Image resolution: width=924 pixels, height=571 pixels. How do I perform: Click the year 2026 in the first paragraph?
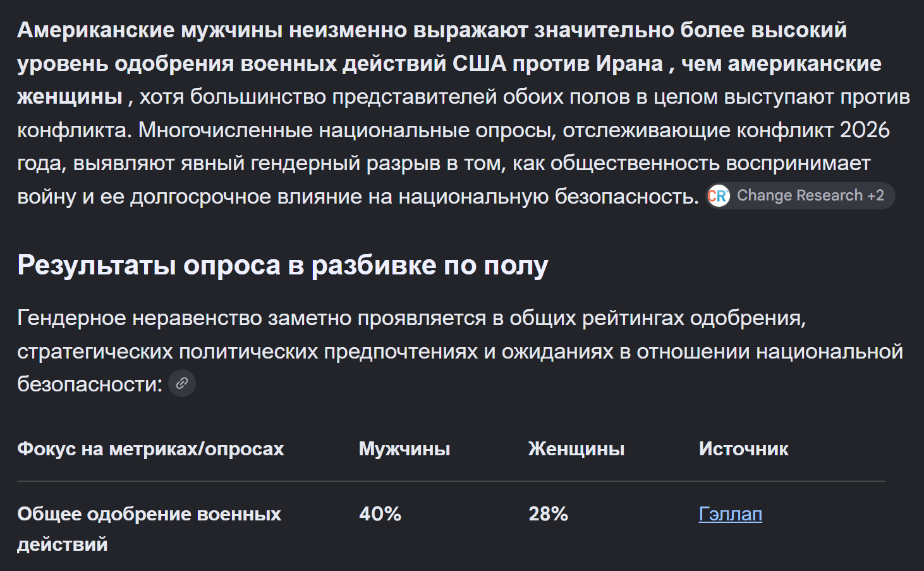[865, 130]
